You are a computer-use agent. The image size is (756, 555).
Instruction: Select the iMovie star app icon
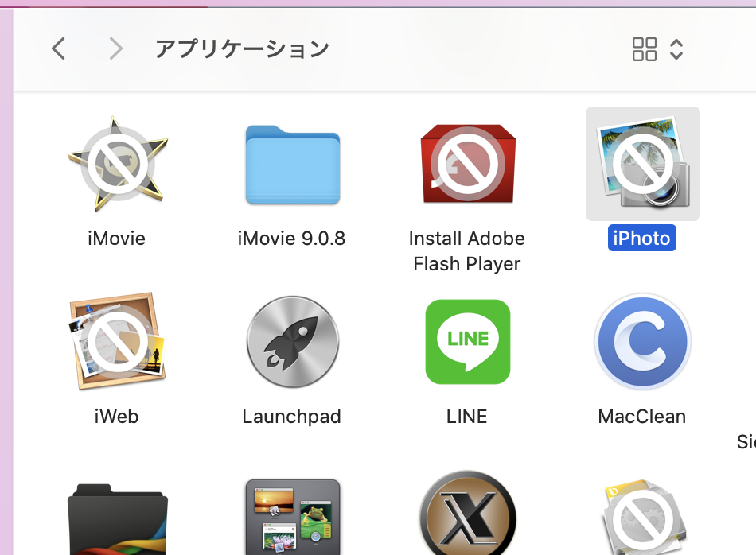point(117,164)
